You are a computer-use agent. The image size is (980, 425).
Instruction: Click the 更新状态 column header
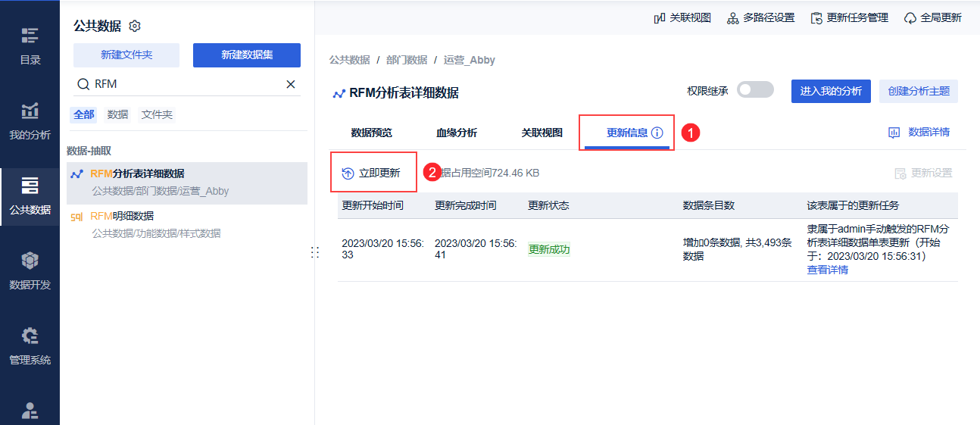[548, 205]
